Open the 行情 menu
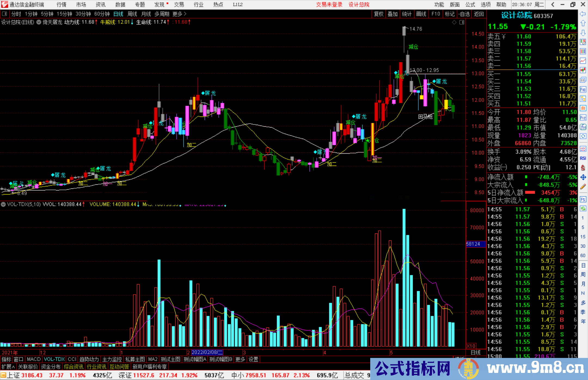This screenshot has height=380, width=588. (x=62, y=5)
